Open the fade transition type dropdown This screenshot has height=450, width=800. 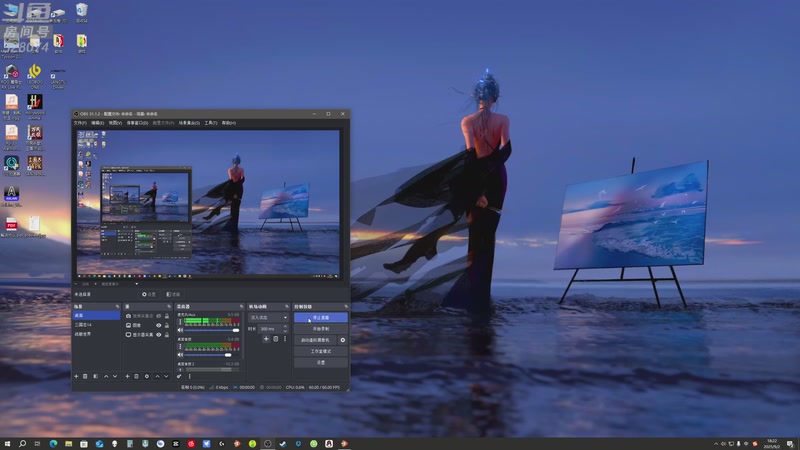(x=268, y=317)
